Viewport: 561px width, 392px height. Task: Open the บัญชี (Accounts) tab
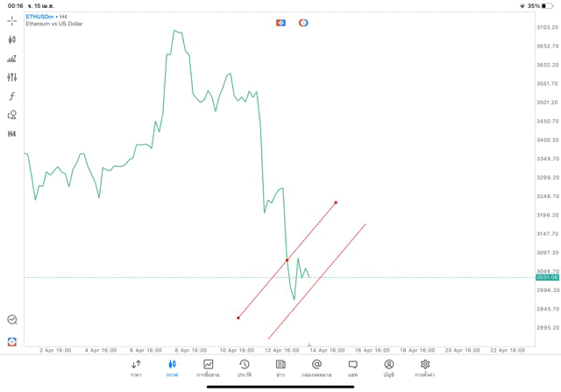pos(388,368)
